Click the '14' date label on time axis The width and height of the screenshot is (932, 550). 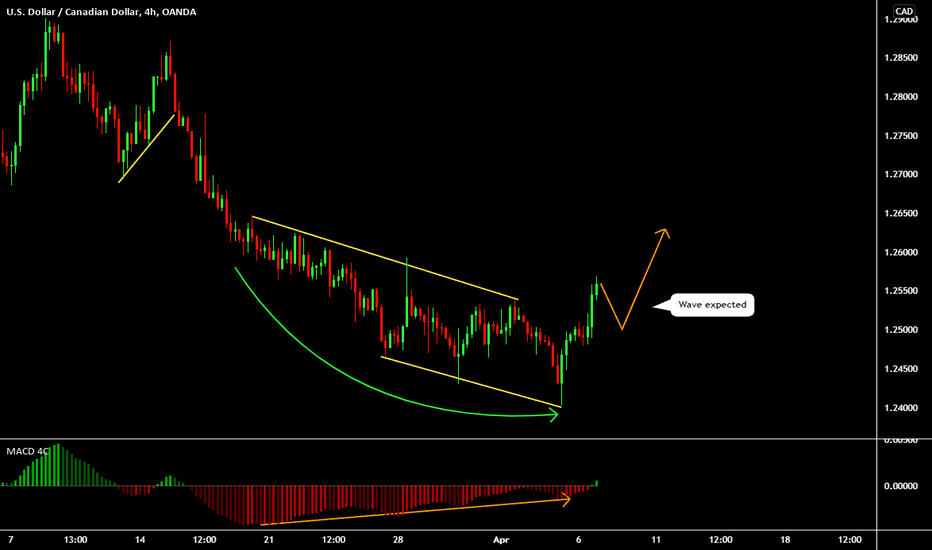tap(140, 540)
